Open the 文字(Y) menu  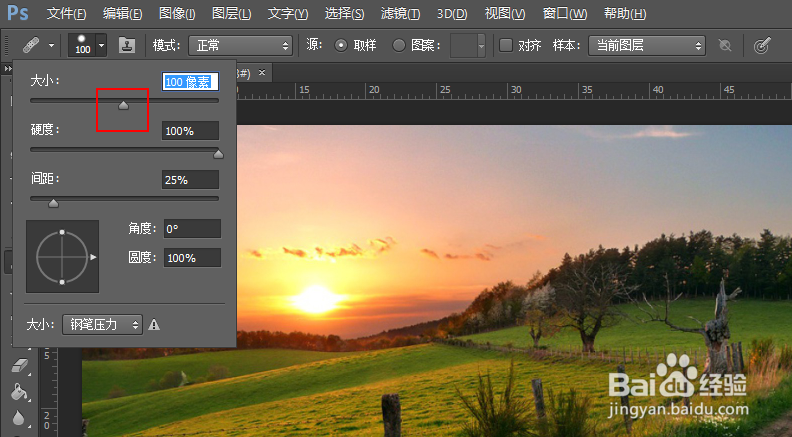tap(287, 14)
